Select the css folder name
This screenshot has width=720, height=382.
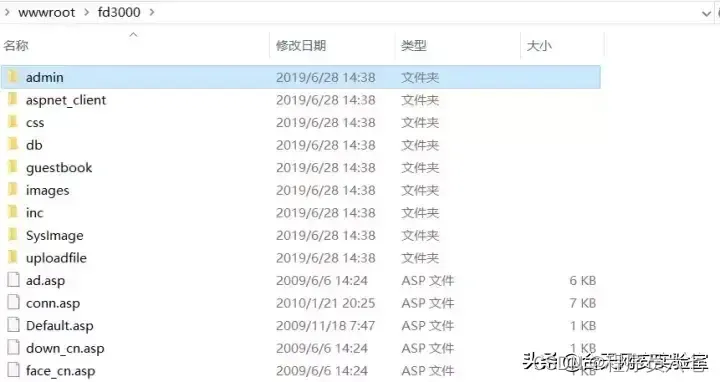(35, 123)
